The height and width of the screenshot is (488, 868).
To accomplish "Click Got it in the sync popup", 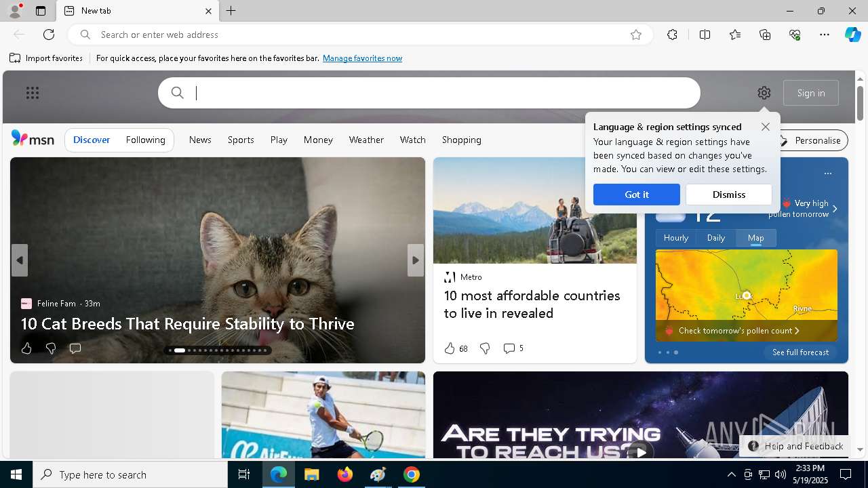I will (636, 195).
